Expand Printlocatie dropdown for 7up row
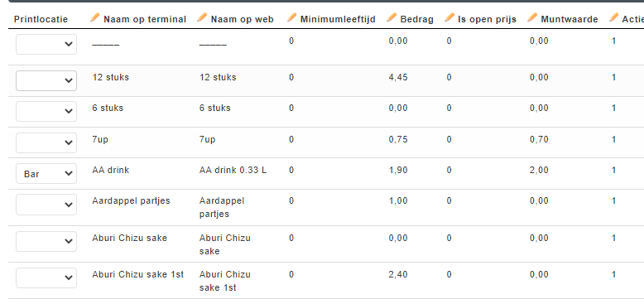This screenshot has height=304, width=644. (46, 142)
